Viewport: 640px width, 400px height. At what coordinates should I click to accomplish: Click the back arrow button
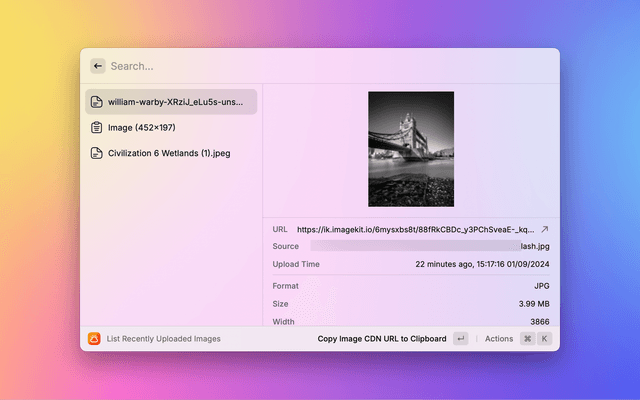98,66
